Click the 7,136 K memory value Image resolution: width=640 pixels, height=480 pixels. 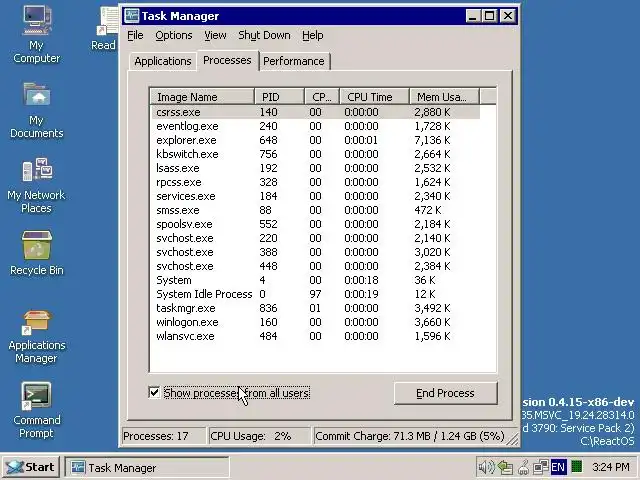pos(432,140)
